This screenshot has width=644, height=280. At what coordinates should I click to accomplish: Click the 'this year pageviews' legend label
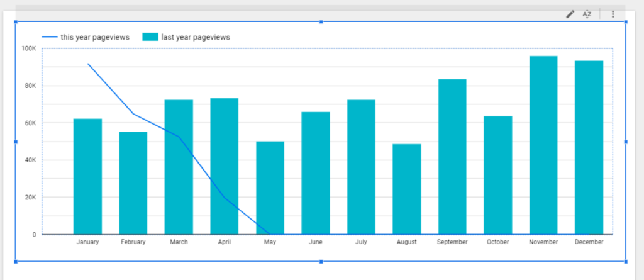pyautogui.click(x=95, y=37)
